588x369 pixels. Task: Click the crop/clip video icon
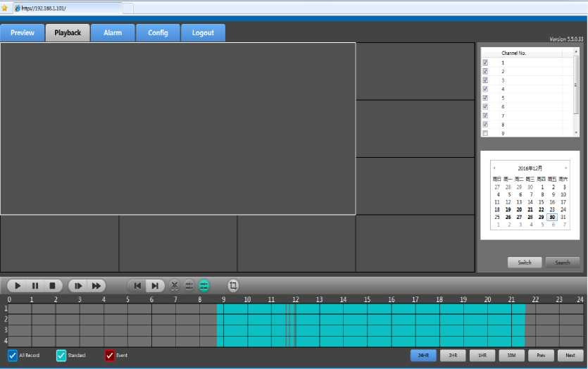[x=233, y=286]
